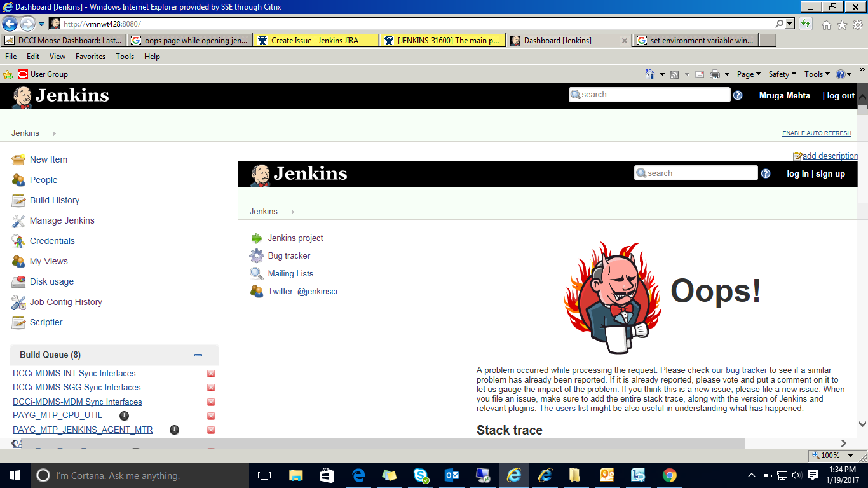Open the Safety dropdown menu
The width and height of the screenshot is (868, 488).
pyautogui.click(x=782, y=74)
